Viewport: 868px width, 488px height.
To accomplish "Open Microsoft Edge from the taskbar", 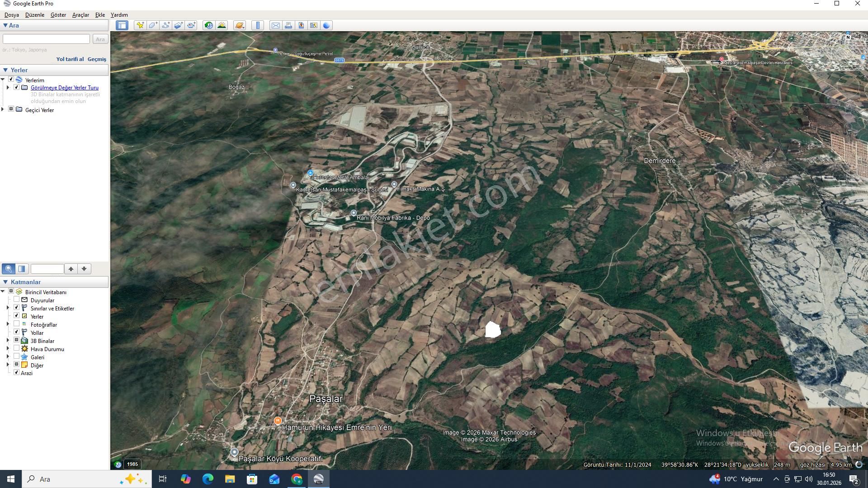I will pos(208,479).
